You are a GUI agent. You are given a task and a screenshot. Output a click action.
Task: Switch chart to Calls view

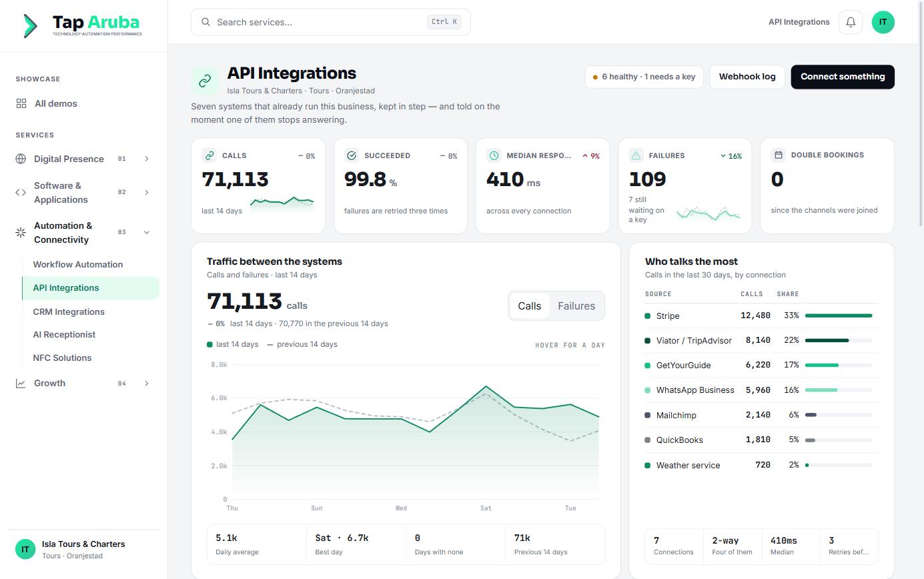tap(530, 306)
